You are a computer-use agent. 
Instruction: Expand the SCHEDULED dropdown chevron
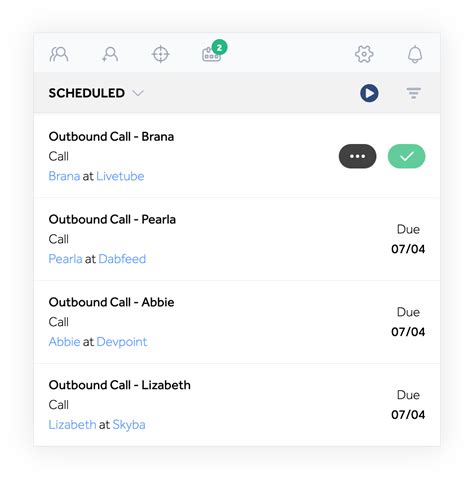pyautogui.click(x=138, y=93)
